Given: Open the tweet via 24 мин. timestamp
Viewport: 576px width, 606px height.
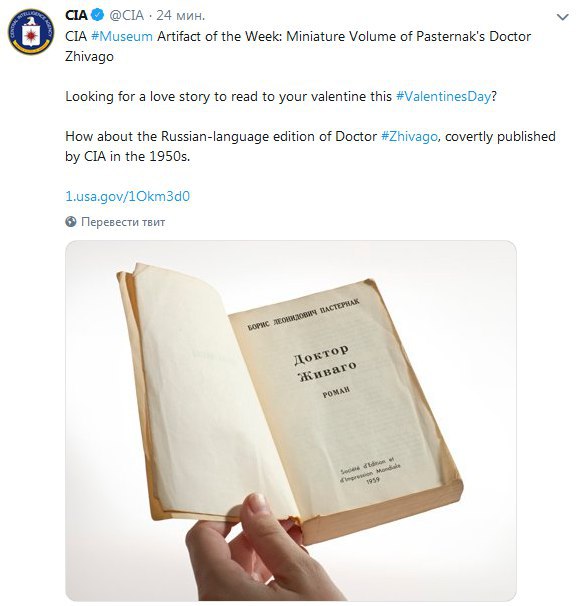Looking at the screenshot, I should (x=181, y=15).
